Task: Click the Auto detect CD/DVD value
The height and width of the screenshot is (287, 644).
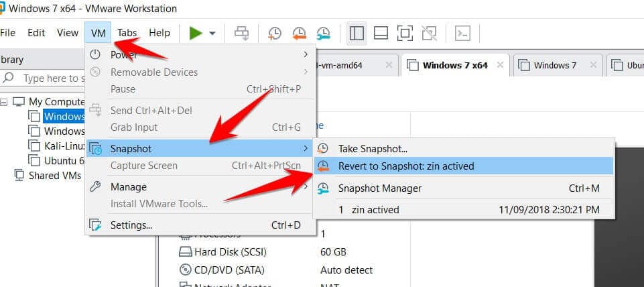Action: click(346, 270)
